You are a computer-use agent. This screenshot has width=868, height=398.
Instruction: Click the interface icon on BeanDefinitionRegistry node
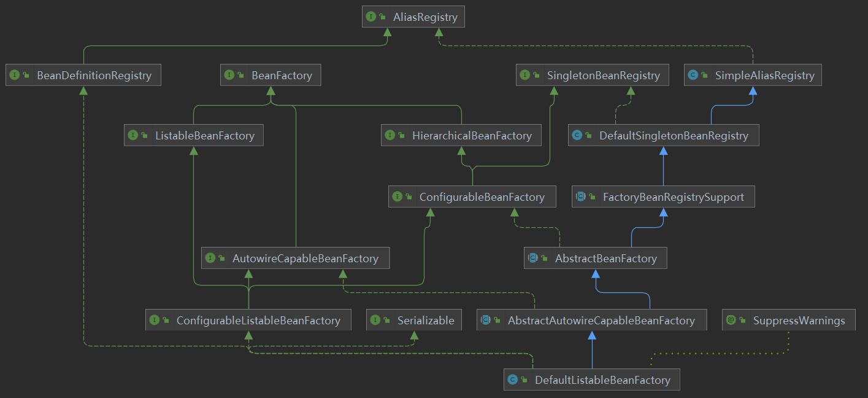coord(15,76)
